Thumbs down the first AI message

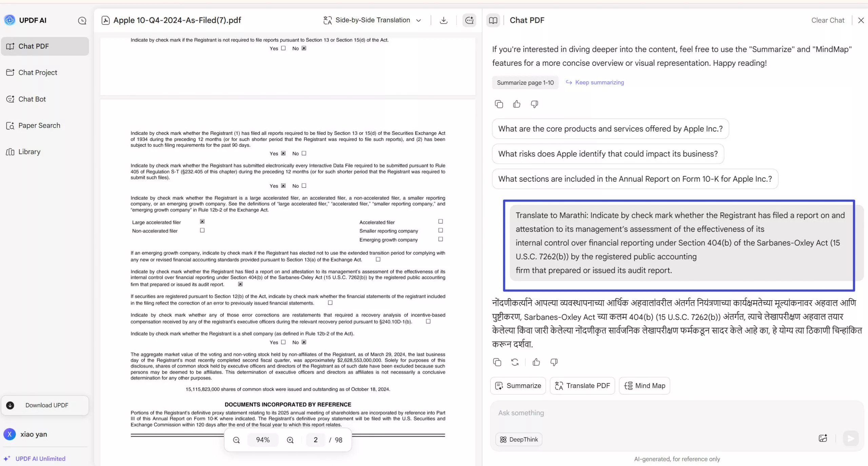point(533,104)
